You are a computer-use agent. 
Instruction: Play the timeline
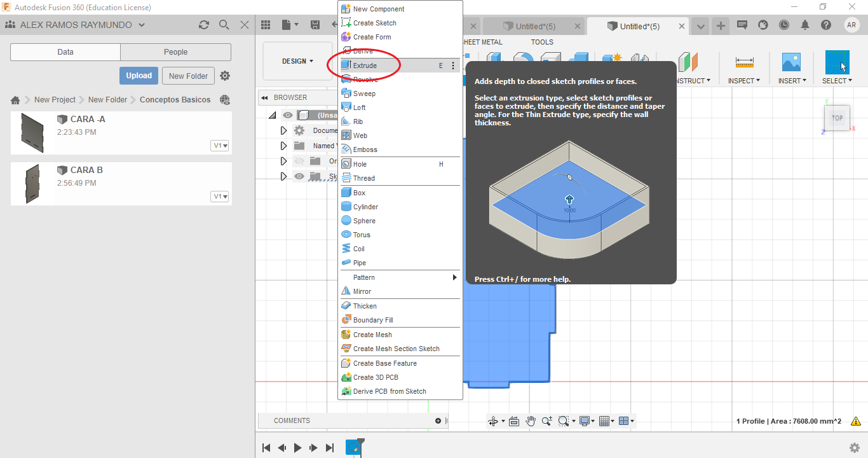click(297, 448)
